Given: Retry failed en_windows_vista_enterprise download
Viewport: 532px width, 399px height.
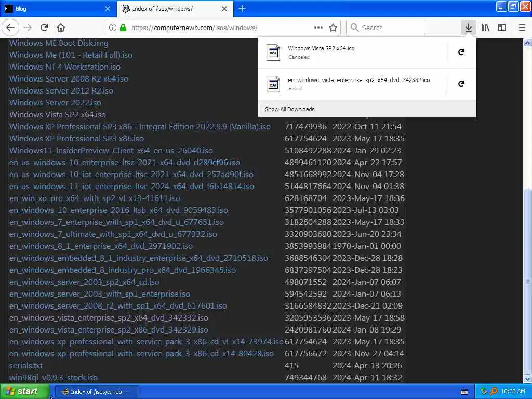Looking at the screenshot, I should point(461,84).
